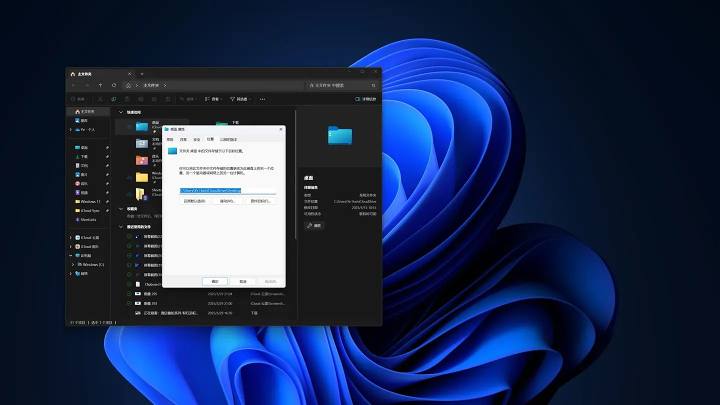Select the Location tab in Properties dialog
The image size is (720, 405).
click(210, 139)
